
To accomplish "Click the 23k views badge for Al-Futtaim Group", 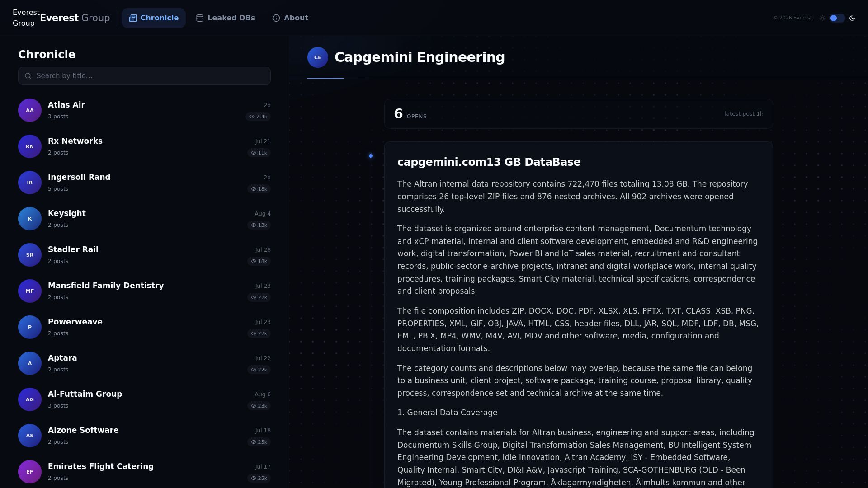I will 259,406.
